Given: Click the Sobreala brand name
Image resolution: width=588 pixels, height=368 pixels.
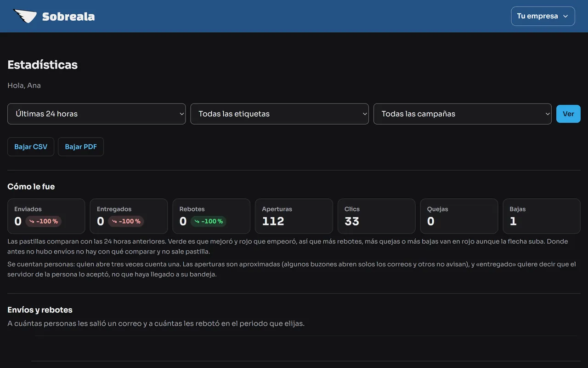Looking at the screenshot, I should (x=68, y=17).
